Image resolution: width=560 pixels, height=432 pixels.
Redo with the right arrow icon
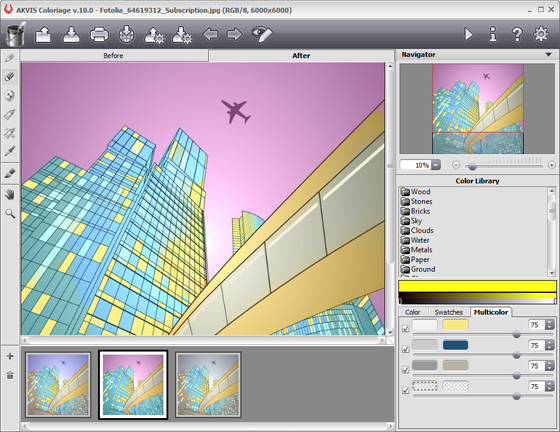coord(235,34)
